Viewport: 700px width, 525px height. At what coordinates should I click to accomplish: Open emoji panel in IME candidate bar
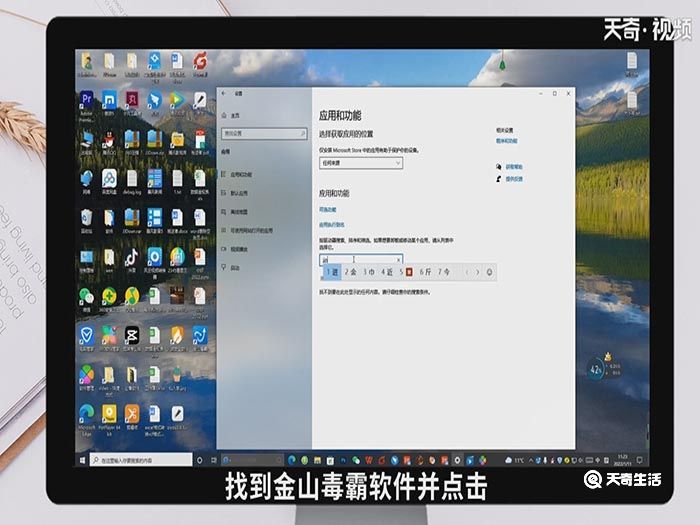coord(489,272)
